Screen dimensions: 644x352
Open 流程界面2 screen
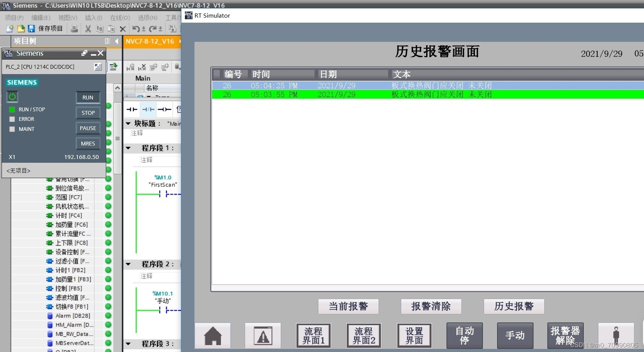coord(364,336)
